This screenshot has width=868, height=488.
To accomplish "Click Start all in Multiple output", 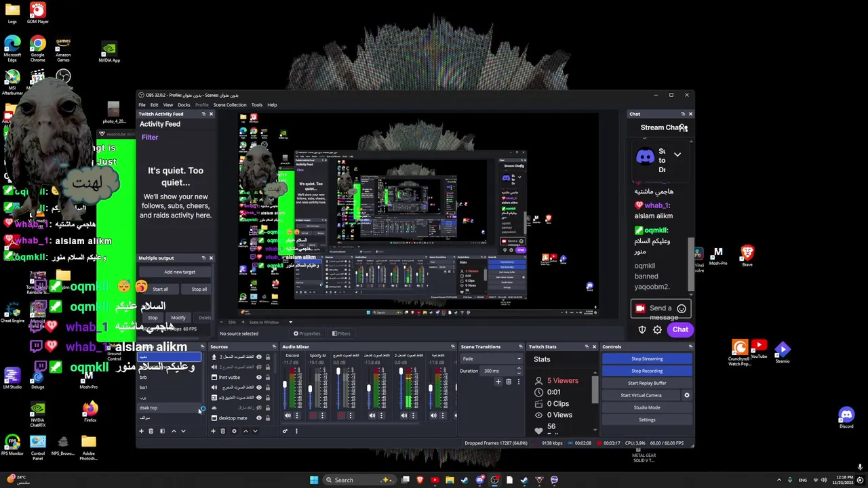I will pos(160,289).
